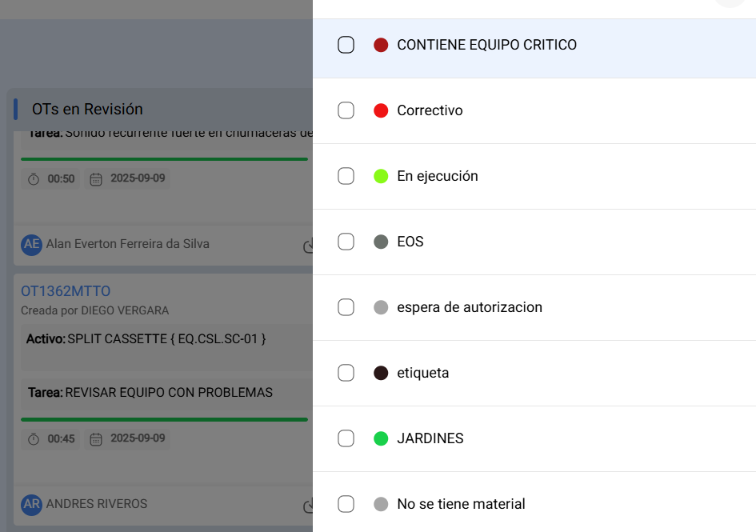Click the AE avatar for Alan Everton
This screenshot has height=532, width=756.
tap(31, 245)
